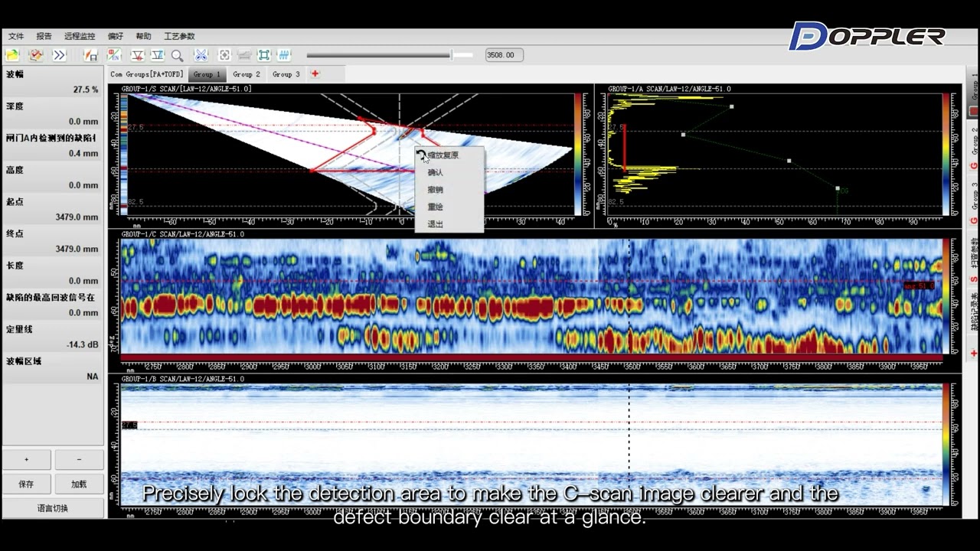Viewport: 980px width, 551px height.
Task: Choose 确认 in the context menu
Action: pos(449,172)
